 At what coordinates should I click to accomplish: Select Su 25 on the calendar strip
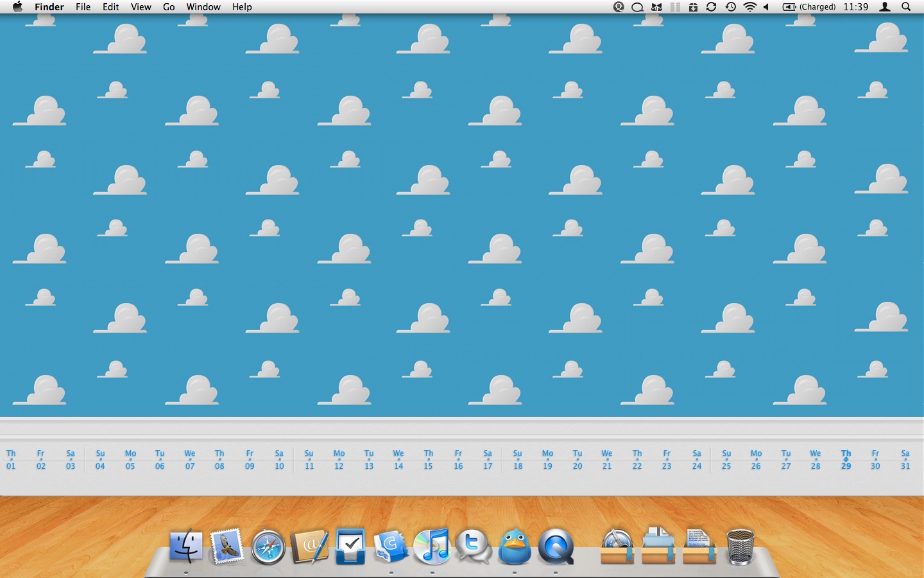(x=726, y=460)
